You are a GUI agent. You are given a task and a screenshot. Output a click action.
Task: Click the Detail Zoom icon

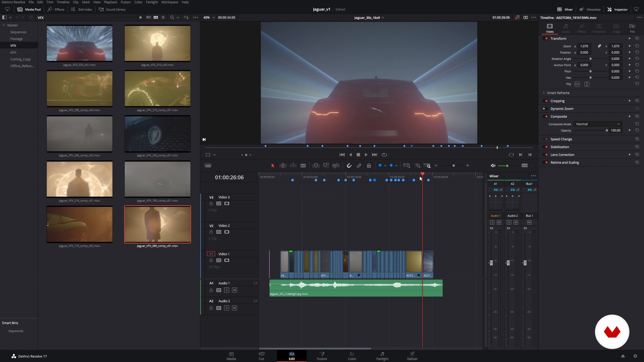pos(417,166)
